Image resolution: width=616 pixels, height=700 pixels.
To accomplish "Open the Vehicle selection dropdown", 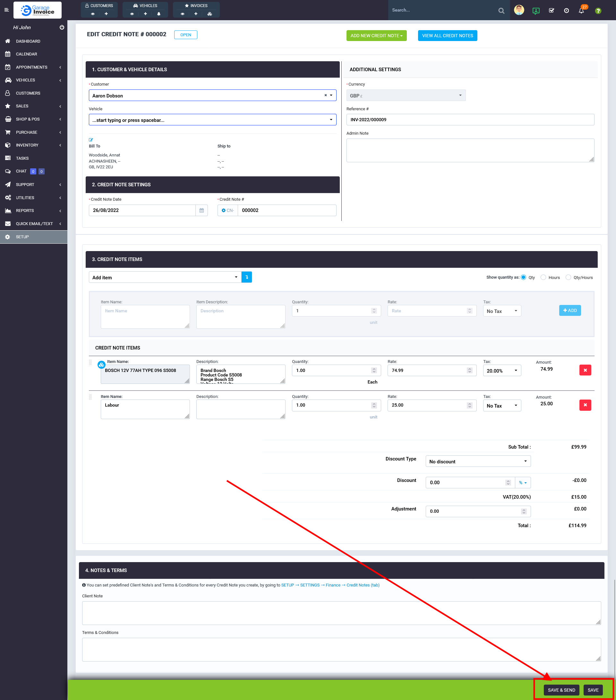I will pos(212,120).
